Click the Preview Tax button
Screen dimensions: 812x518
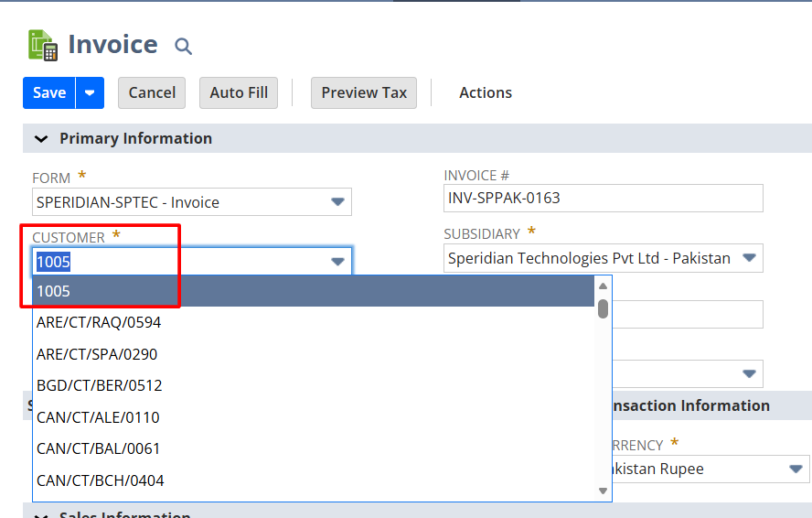pos(364,92)
